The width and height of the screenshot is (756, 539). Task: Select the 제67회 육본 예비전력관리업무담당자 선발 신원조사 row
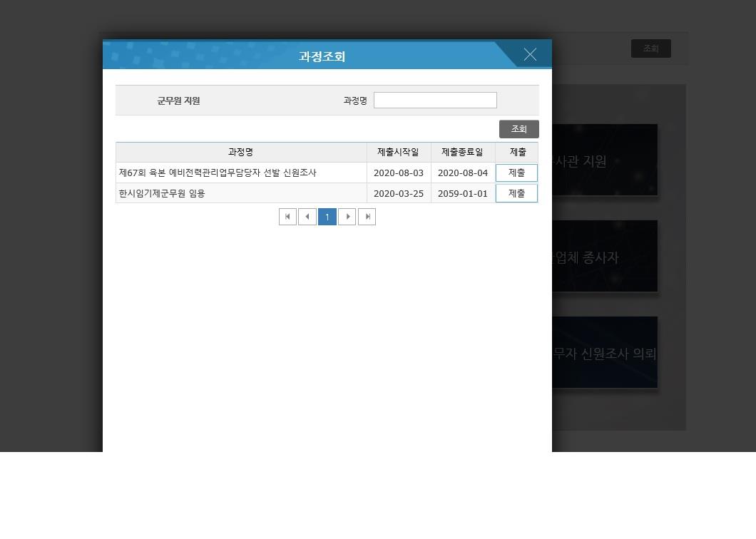click(218, 173)
